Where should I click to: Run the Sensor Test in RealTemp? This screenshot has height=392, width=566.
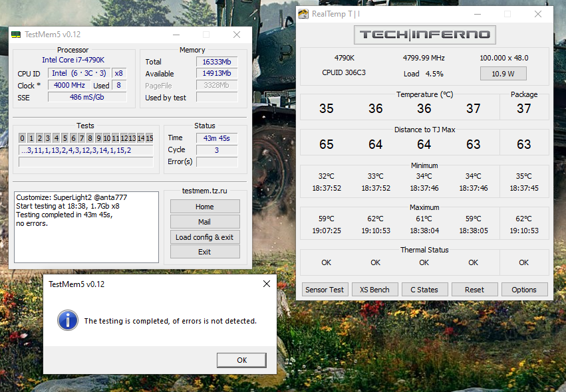pyautogui.click(x=325, y=290)
